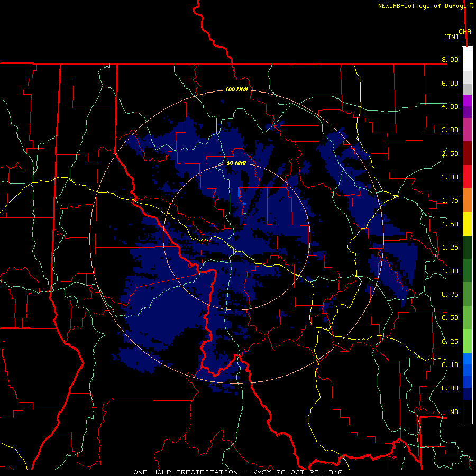
Task: Click the white top legend color block
Action: [467, 59]
